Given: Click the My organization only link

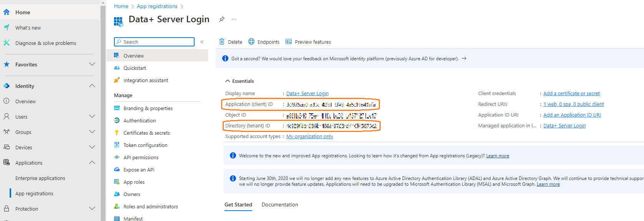Looking at the screenshot, I should point(310,136).
